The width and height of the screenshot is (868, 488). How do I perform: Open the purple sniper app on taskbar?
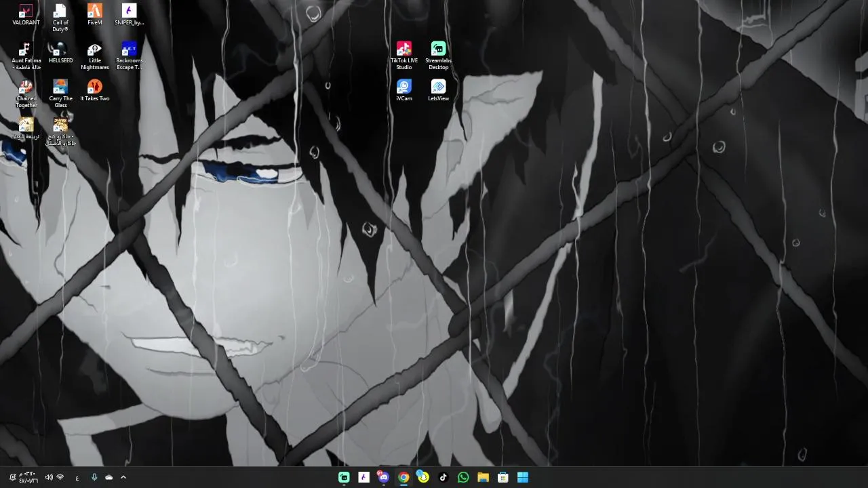tap(363, 477)
